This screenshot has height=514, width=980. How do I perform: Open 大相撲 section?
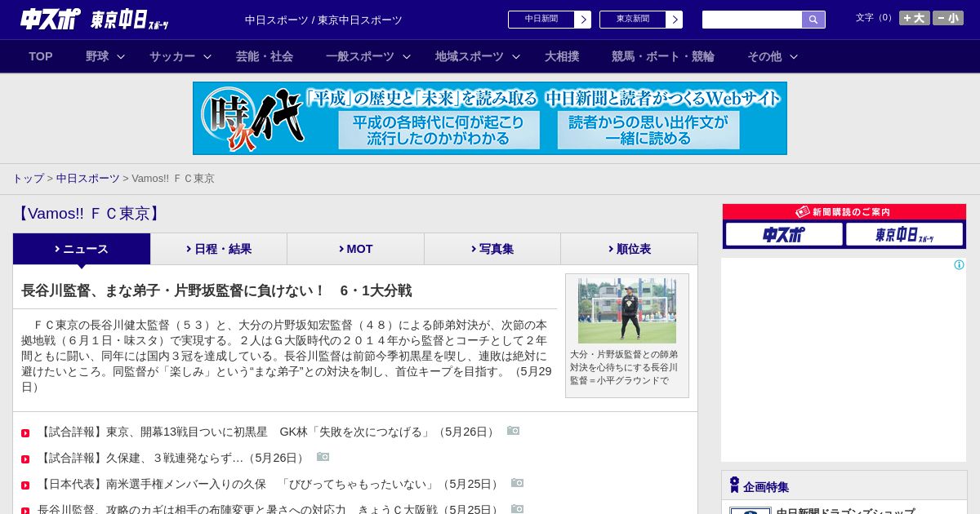coord(562,56)
